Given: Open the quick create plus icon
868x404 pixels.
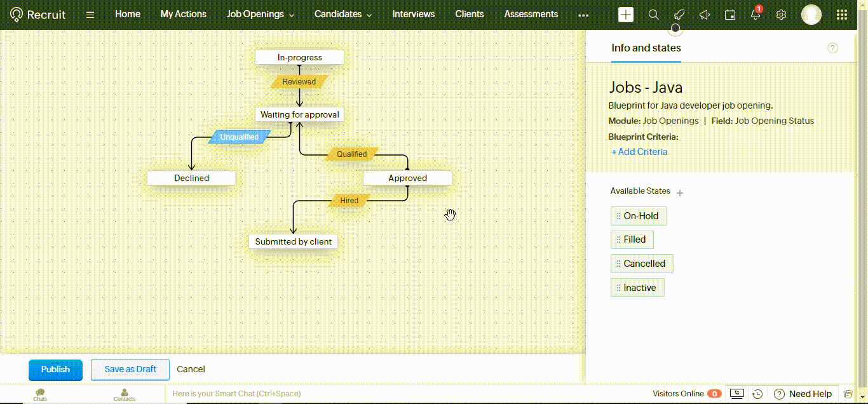Looking at the screenshot, I should pos(626,14).
